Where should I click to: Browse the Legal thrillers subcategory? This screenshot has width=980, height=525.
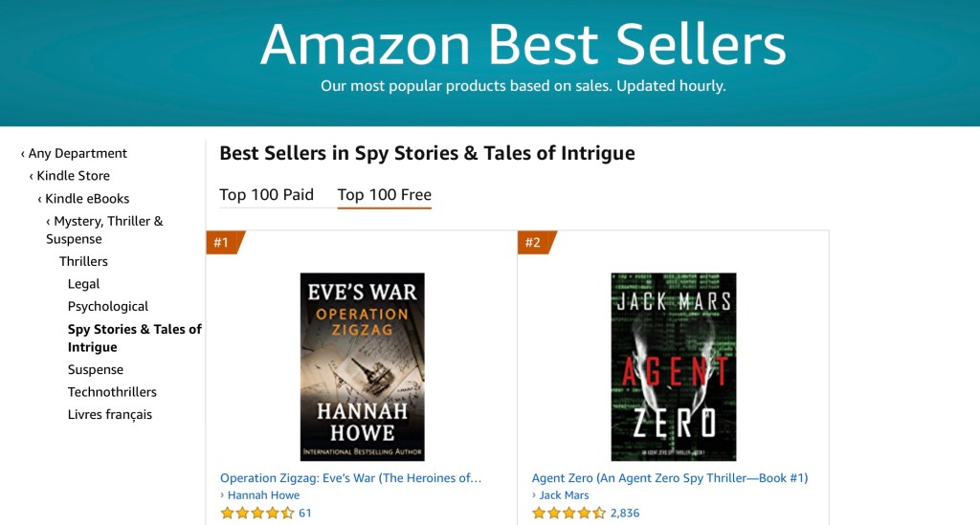(83, 284)
